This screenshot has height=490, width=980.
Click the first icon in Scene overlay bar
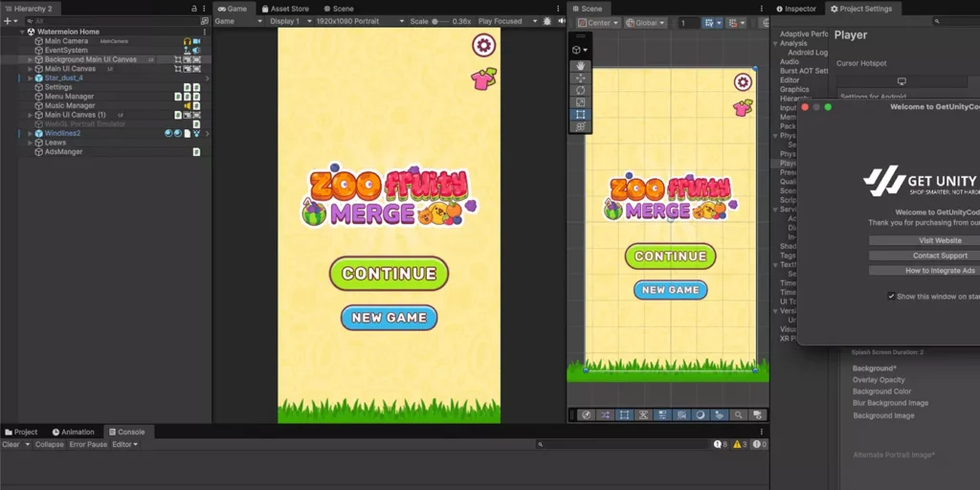(586, 414)
